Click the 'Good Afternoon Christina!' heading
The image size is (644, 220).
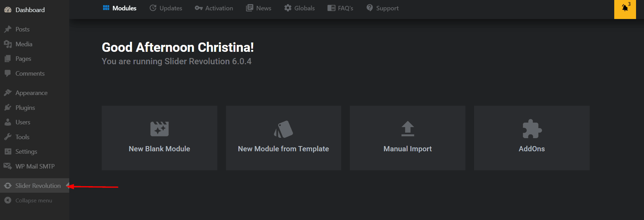pyautogui.click(x=178, y=47)
